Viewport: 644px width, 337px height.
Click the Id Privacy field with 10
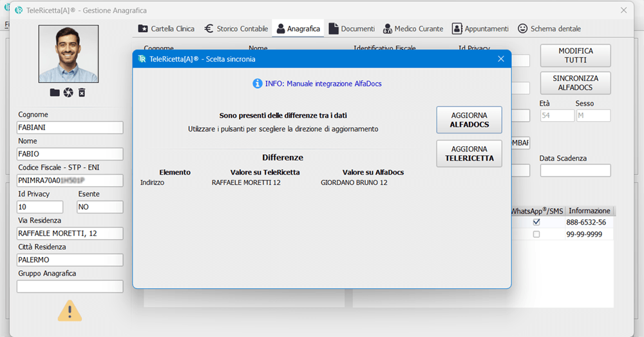tap(40, 207)
